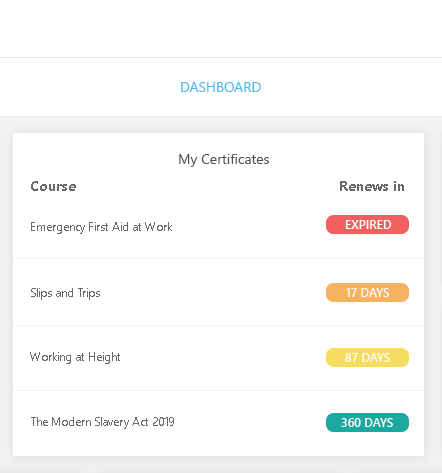
Task: Select the Slips and Trips table row
Action: 219,292
